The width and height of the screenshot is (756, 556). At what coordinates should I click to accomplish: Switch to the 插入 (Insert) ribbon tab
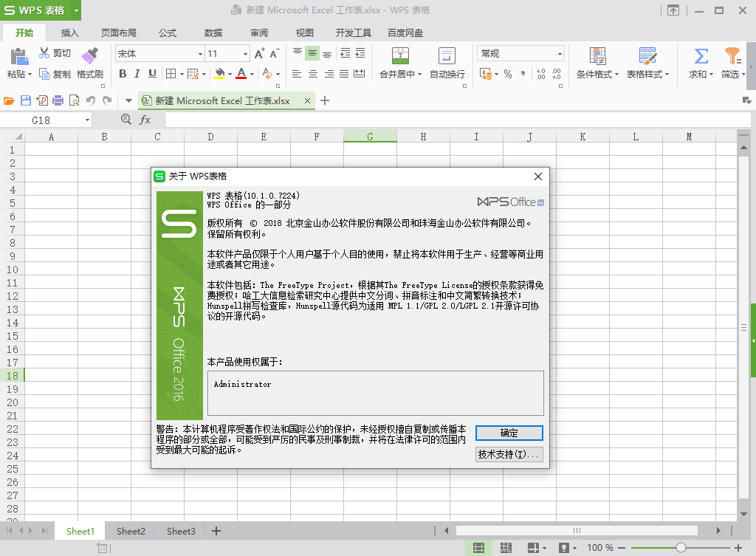click(x=70, y=33)
